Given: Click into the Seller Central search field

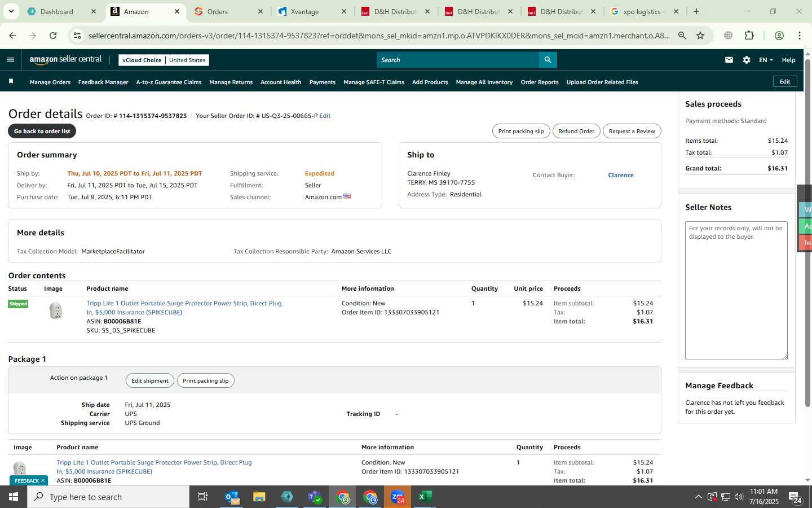Looking at the screenshot, I should click(457, 60).
